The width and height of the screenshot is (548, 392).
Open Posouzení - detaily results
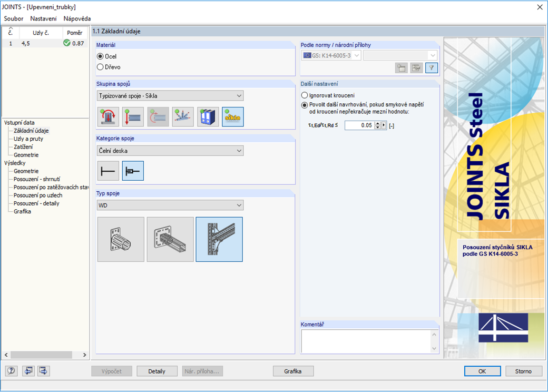click(36, 203)
